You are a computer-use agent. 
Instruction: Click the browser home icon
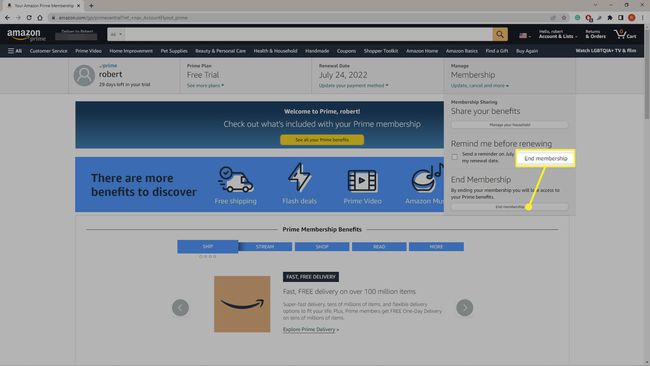(40, 17)
